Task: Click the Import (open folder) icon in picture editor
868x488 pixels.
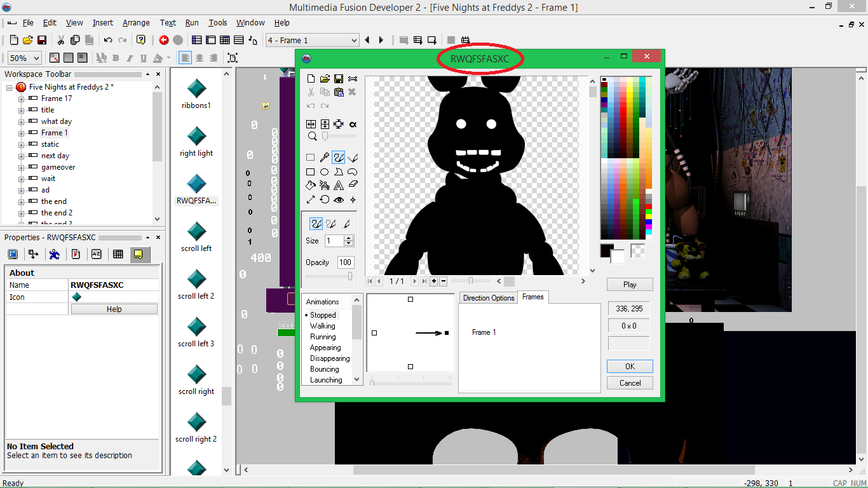Action: tap(325, 79)
